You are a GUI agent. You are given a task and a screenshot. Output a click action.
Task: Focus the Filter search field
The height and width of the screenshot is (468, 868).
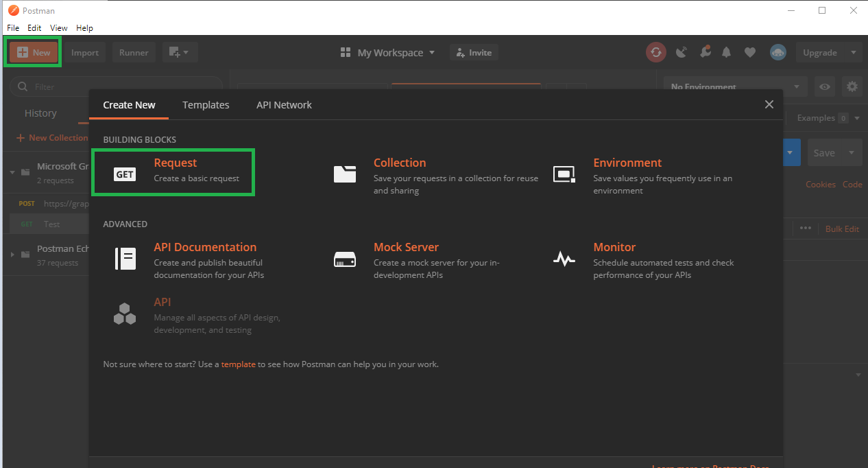pyautogui.click(x=117, y=87)
